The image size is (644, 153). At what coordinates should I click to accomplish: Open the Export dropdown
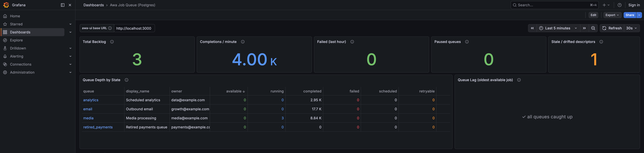pyautogui.click(x=612, y=15)
